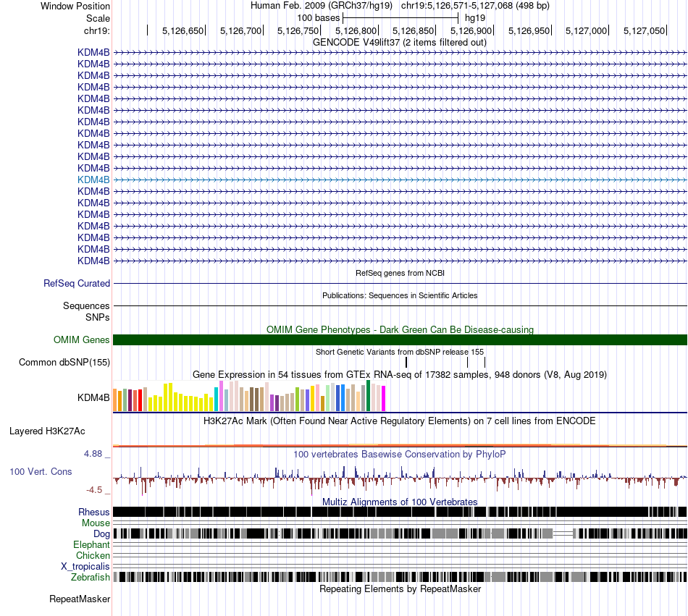Screen dimensions: 688x616
Task: Open 100 vertebrates Basewise Conservation title
Action: [x=400, y=454]
